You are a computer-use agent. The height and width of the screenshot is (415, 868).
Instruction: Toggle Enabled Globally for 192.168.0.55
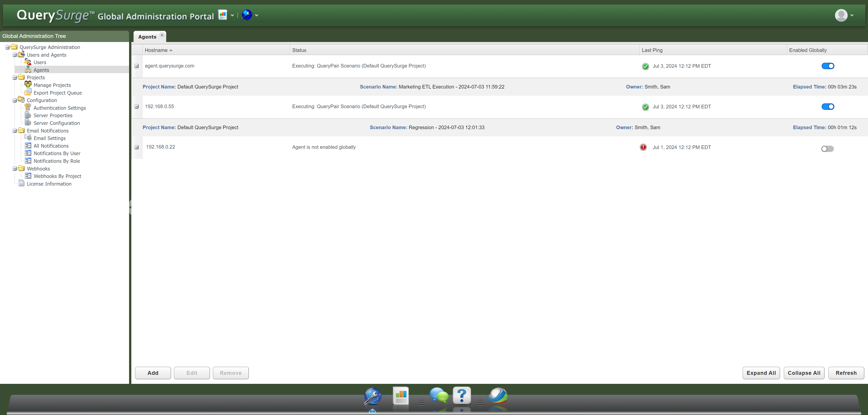(x=828, y=107)
